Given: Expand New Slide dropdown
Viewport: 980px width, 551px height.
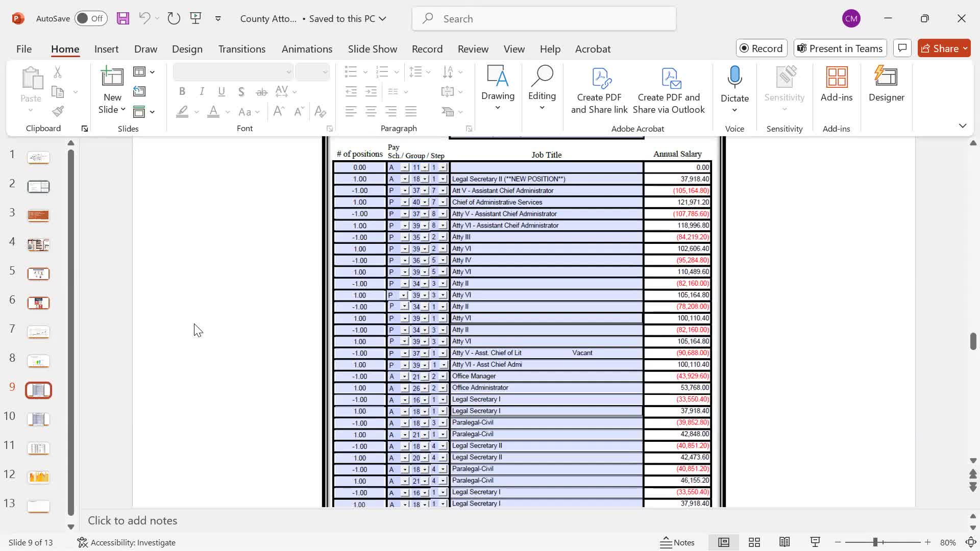Looking at the screenshot, I should 112,110.
